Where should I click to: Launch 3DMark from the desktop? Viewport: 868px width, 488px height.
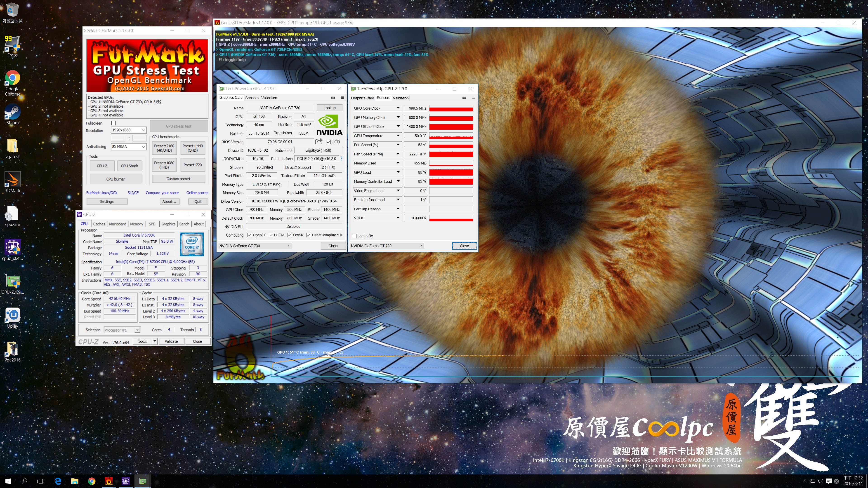(x=12, y=182)
